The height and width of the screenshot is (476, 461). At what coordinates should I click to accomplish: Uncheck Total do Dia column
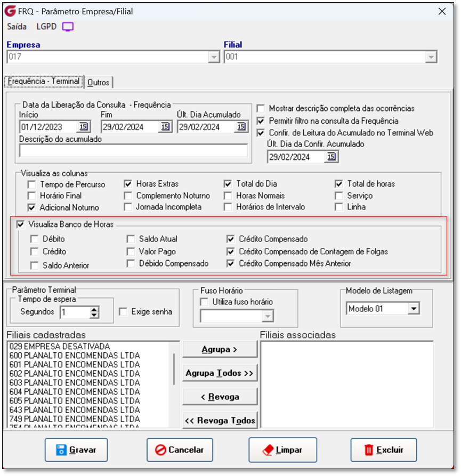[x=228, y=184]
